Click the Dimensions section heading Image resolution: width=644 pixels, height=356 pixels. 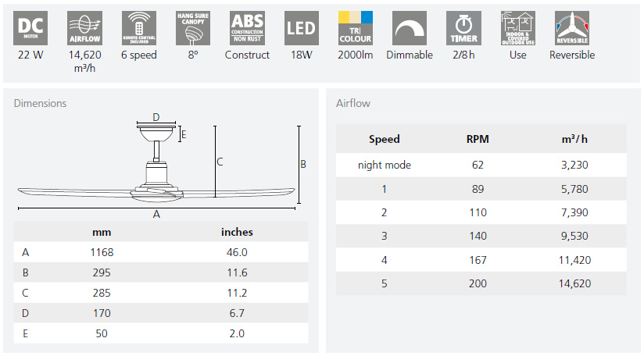tap(40, 103)
